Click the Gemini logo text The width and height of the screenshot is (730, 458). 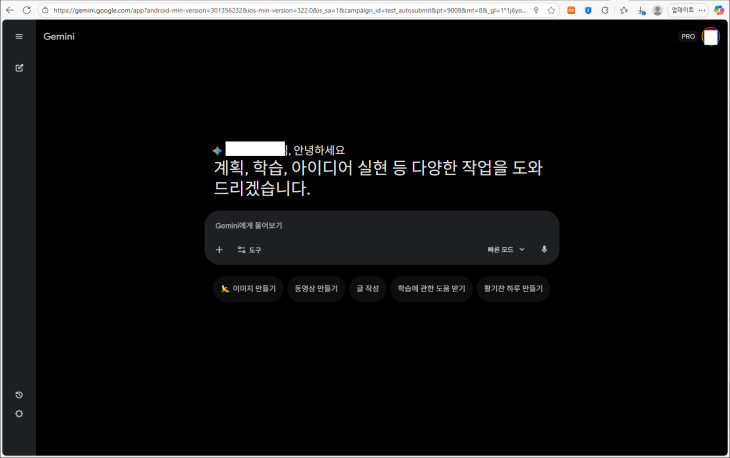pyautogui.click(x=59, y=36)
